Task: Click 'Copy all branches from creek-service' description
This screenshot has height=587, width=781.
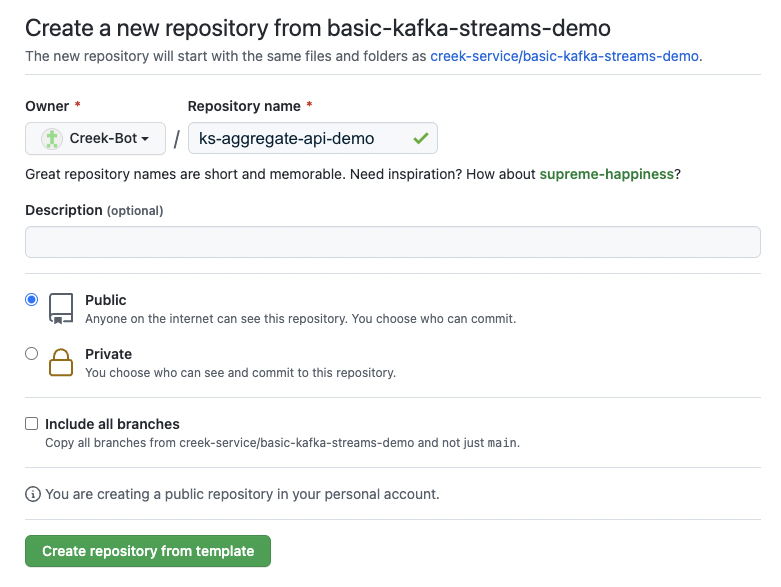Action: tap(282, 443)
